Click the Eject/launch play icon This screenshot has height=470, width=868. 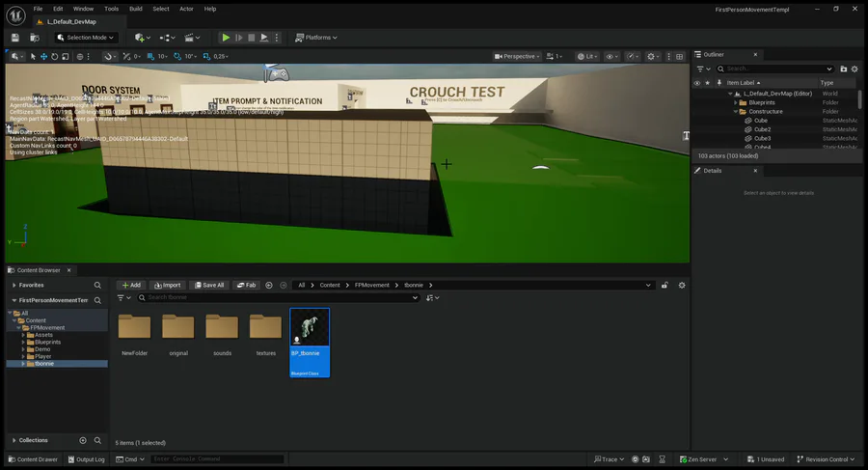point(264,38)
